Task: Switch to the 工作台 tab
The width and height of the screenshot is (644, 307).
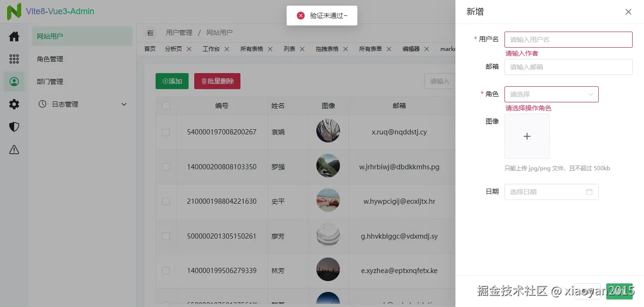Action: [x=211, y=49]
